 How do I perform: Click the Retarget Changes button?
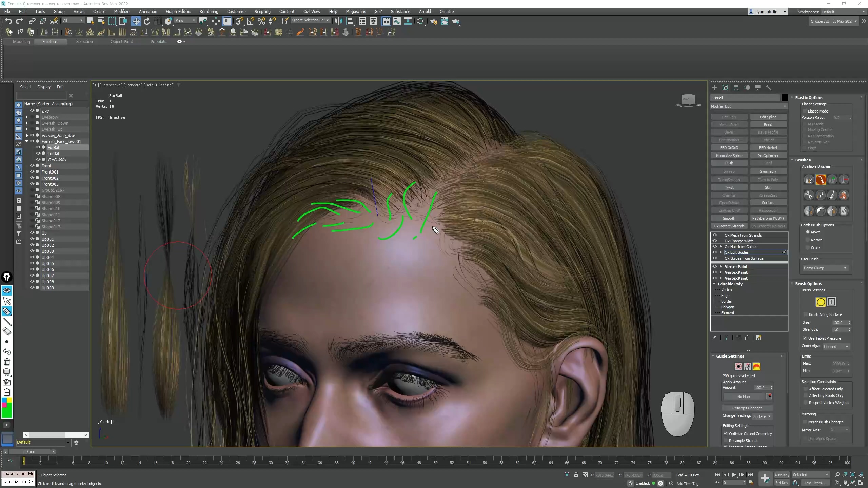tap(747, 408)
